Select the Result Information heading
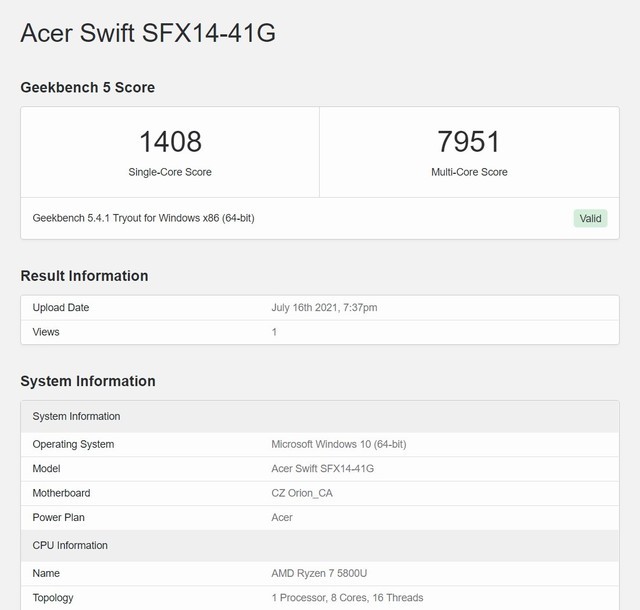Image resolution: width=640 pixels, height=610 pixels. tap(84, 276)
